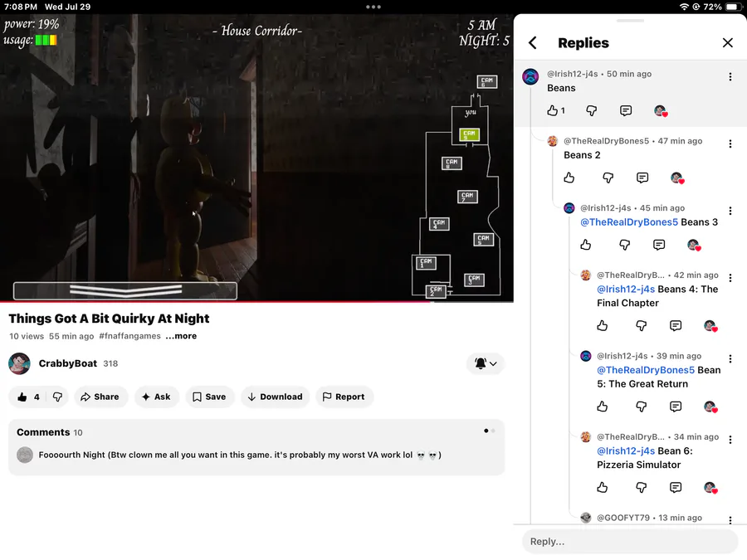Dislike the 'Beans' comment

coord(591,110)
